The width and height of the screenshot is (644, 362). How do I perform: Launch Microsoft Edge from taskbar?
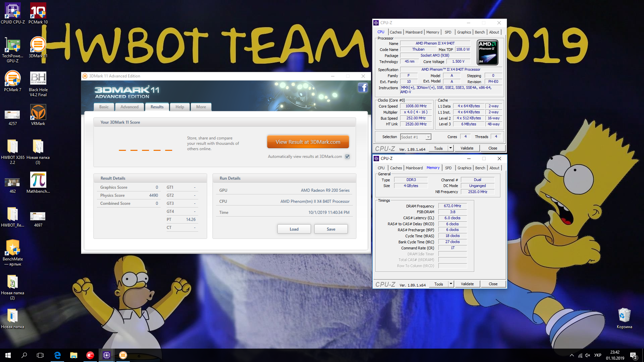coord(57,355)
